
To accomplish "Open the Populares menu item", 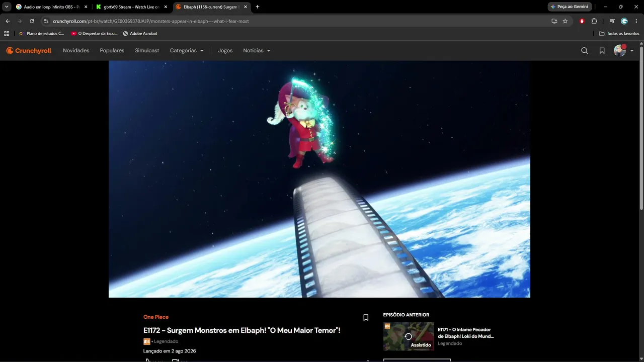I will point(112,51).
